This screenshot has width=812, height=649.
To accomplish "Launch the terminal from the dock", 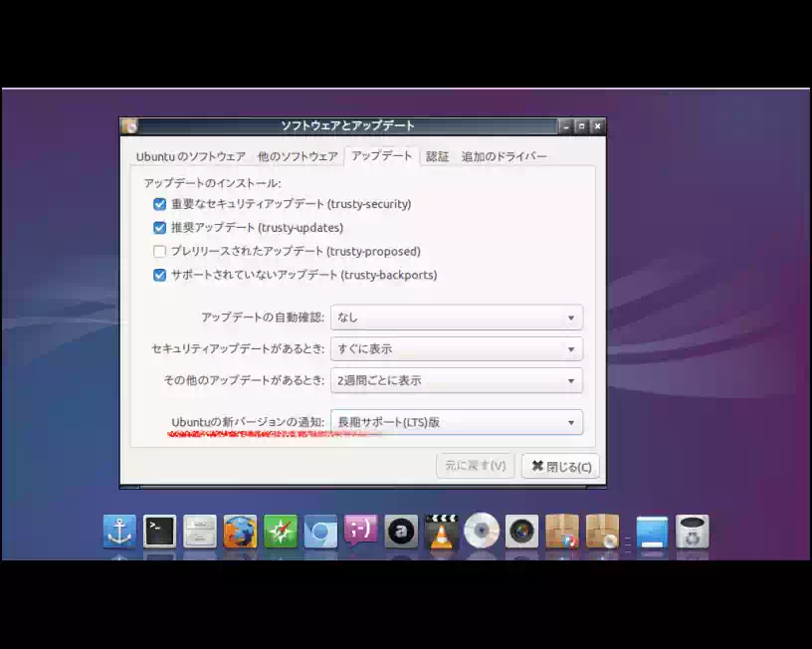I will pyautogui.click(x=159, y=531).
